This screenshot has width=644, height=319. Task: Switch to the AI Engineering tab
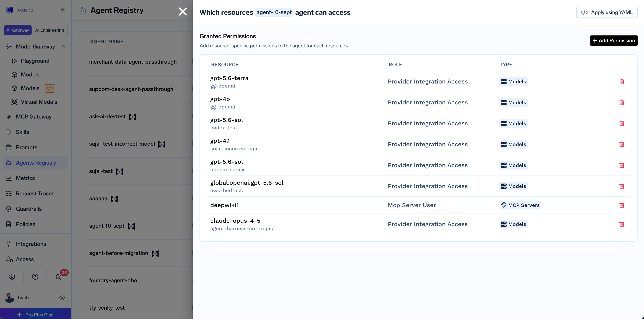pyautogui.click(x=50, y=30)
